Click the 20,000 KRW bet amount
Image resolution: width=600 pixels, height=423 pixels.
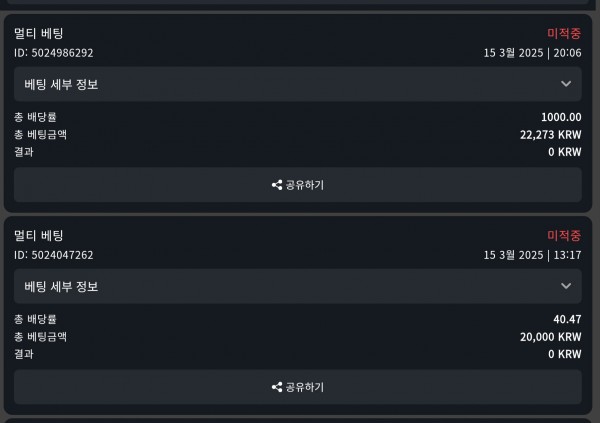pos(551,337)
